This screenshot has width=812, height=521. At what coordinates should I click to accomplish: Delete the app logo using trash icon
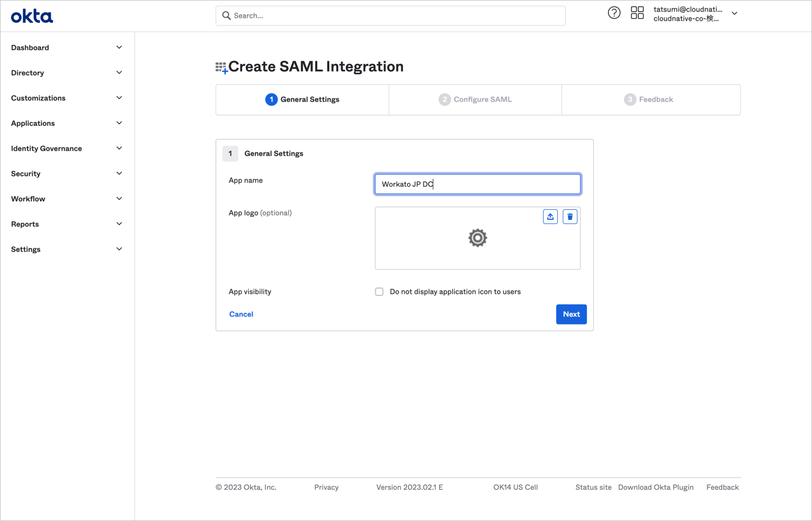(x=570, y=216)
